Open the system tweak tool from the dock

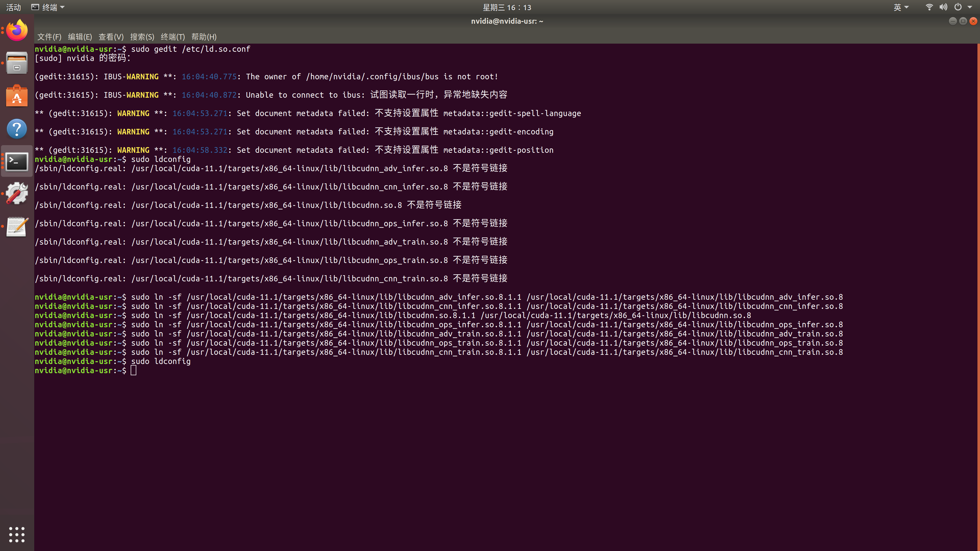pyautogui.click(x=16, y=194)
